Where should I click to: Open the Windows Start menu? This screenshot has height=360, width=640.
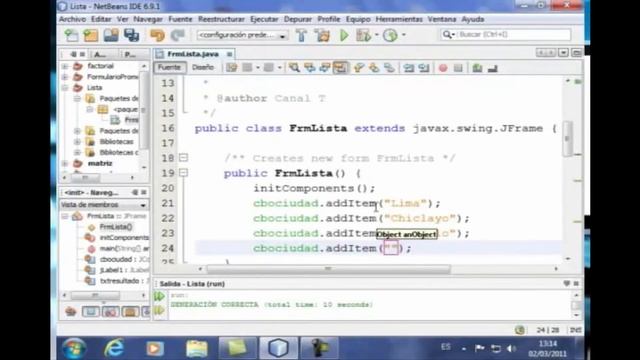[74, 349]
